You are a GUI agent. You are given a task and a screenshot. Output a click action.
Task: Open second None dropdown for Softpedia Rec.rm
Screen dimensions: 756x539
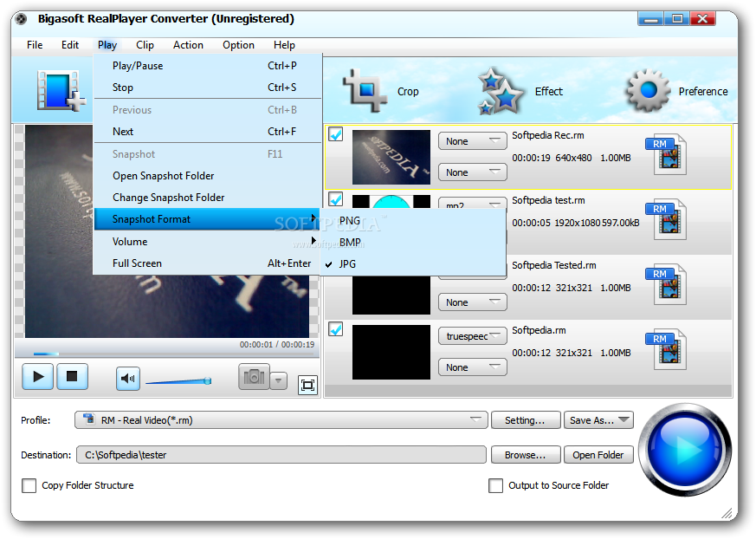pyautogui.click(x=473, y=172)
